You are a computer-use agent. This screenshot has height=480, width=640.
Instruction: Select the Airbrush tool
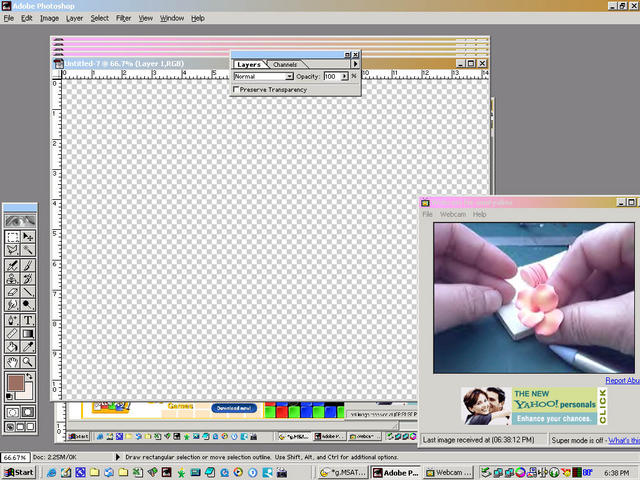point(12,266)
